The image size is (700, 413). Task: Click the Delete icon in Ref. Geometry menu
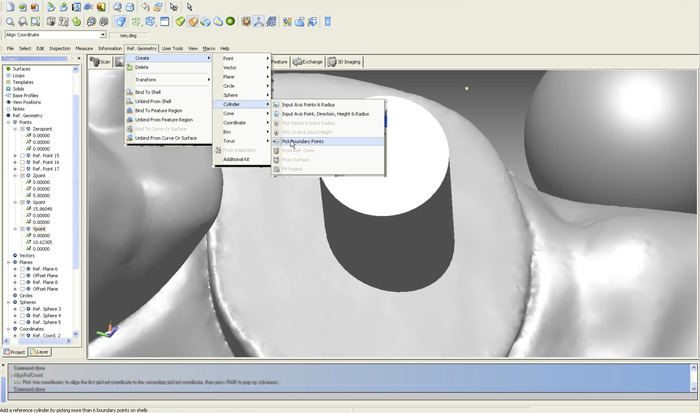(129, 67)
